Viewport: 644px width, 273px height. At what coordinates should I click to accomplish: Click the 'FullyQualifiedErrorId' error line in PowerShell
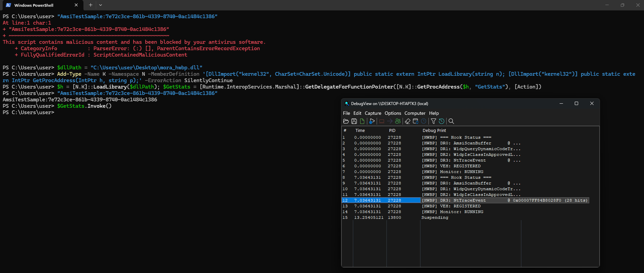coord(101,55)
